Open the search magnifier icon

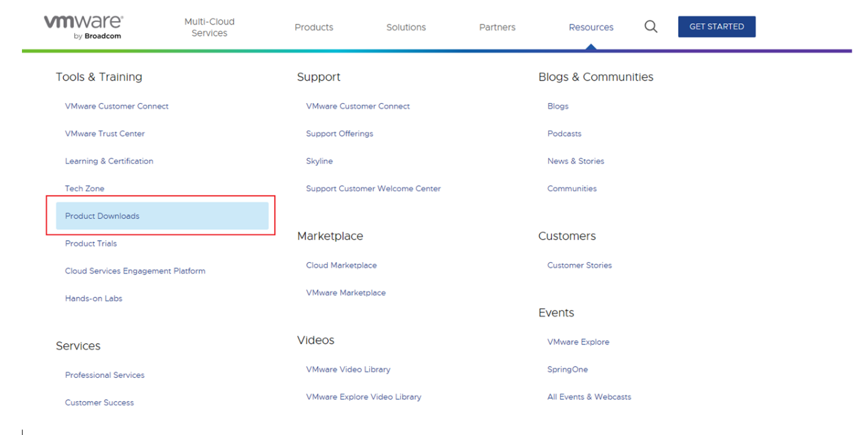[x=651, y=26]
